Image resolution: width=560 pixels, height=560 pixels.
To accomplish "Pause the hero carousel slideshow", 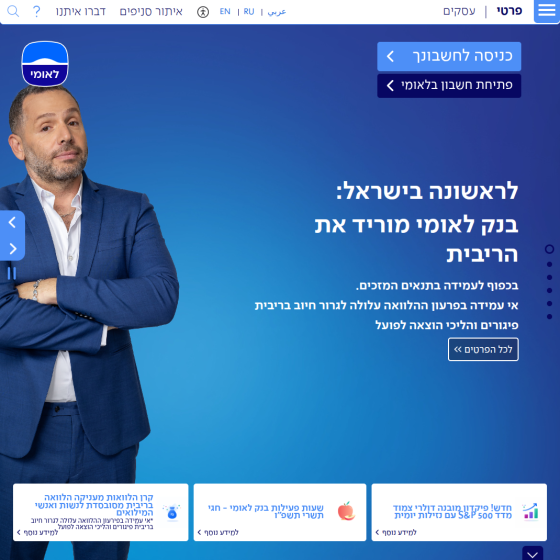I will 12,273.
